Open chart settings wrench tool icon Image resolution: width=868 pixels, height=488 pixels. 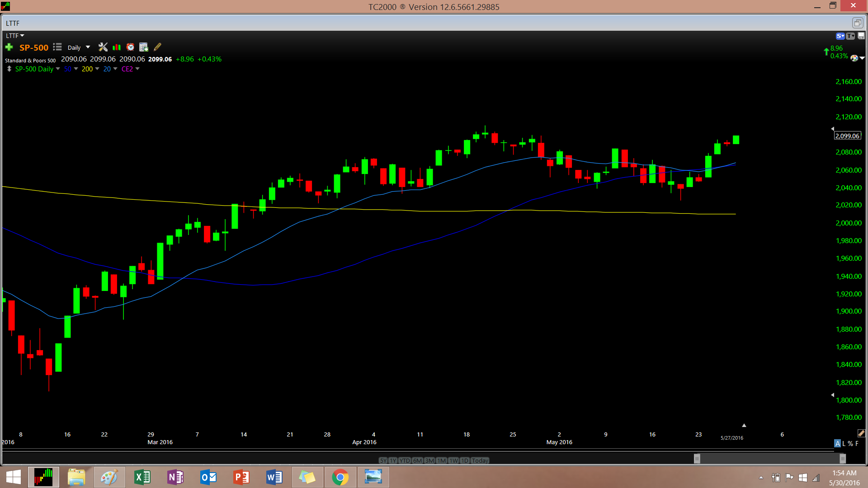click(103, 47)
